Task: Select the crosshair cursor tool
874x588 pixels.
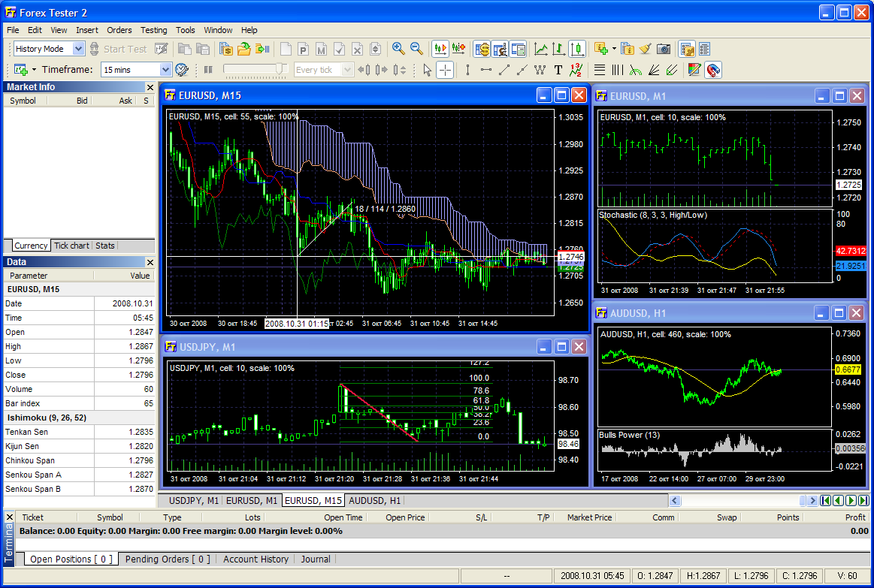Action: click(x=446, y=70)
